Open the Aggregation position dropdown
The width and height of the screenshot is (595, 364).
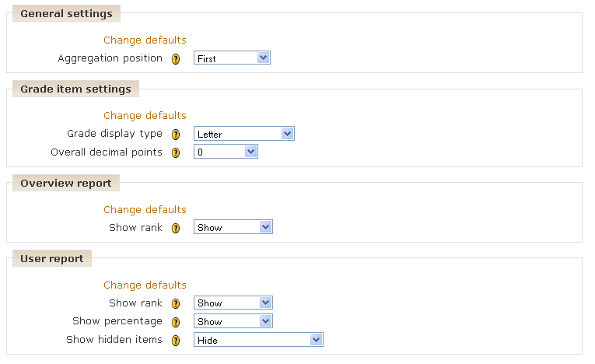point(232,58)
